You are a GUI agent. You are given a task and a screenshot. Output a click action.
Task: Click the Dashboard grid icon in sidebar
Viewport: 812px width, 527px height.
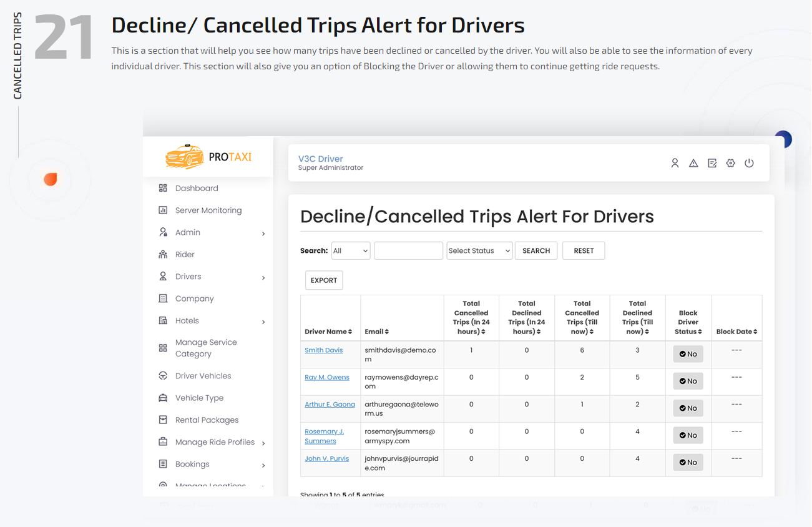[163, 188]
